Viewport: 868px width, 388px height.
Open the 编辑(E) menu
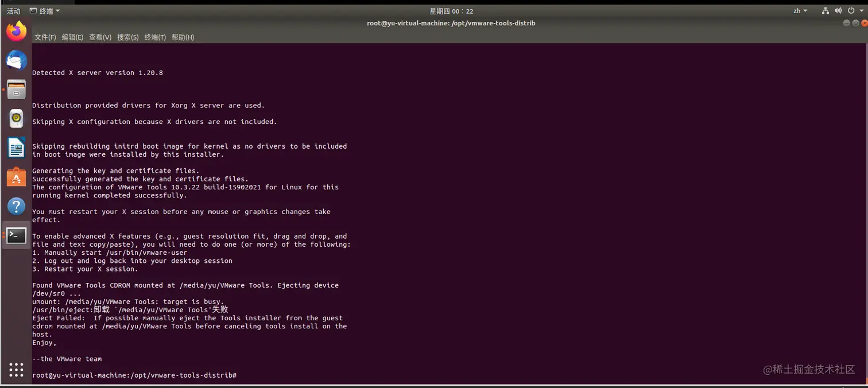72,37
